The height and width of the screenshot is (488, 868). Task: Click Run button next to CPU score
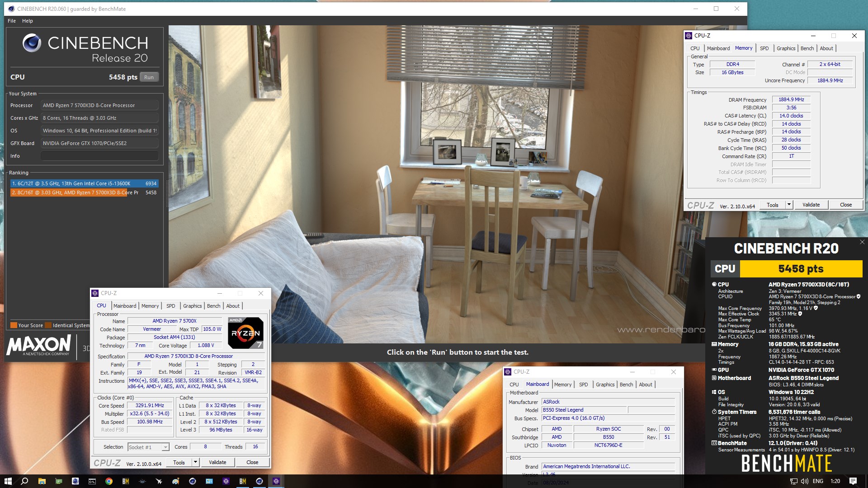pyautogui.click(x=149, y=77)
